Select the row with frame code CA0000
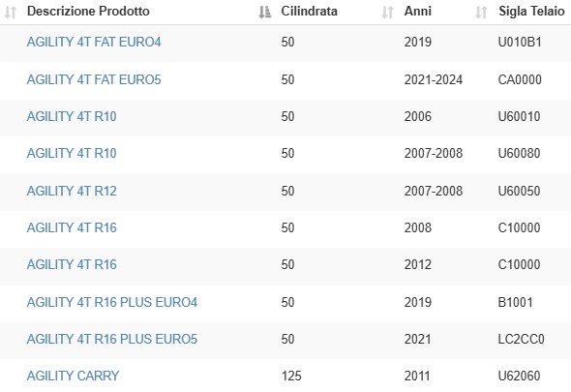Image resolution: width=571 pixels, height=392 pixels. coord(285,80)
